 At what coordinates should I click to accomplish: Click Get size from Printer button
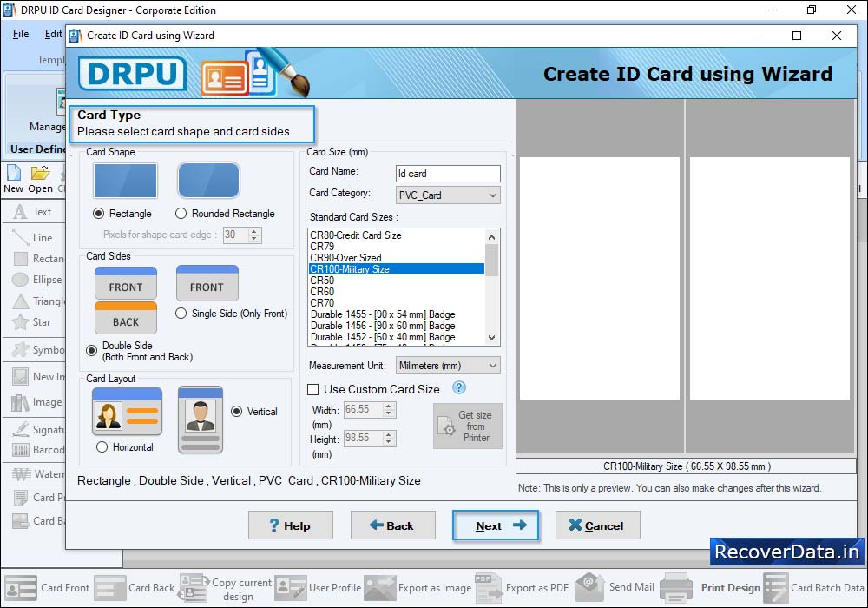(468, 426)
